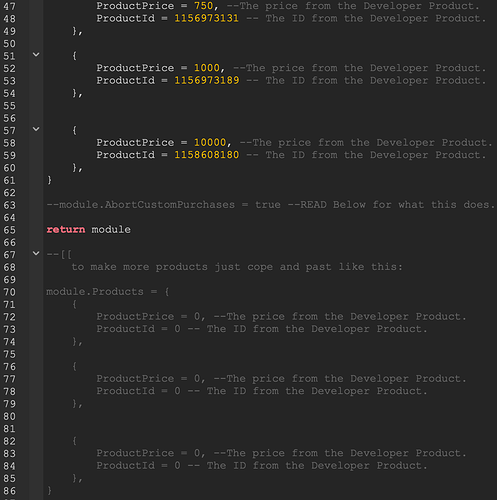Click line number 58 in the gutter
Image resolution: width=497 pixels, height=500 pixels.
(x=9, y=143)
